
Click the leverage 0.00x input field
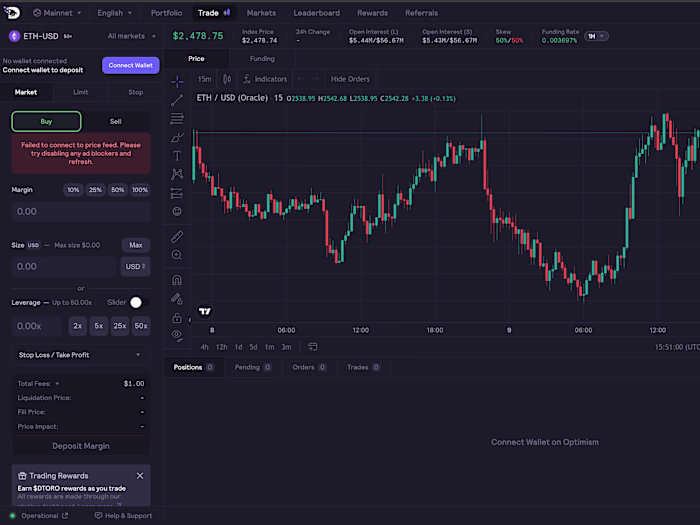coord(37,326)
